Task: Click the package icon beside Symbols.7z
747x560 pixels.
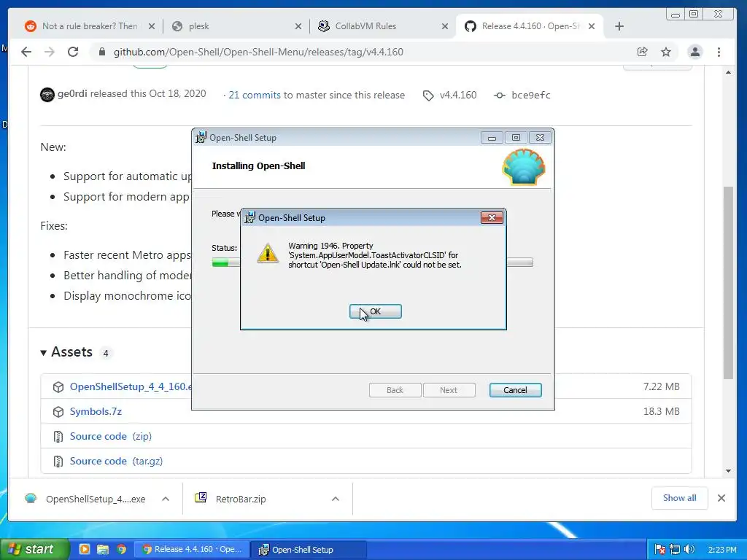Action: pyautogui.click(x=58, y=412)
